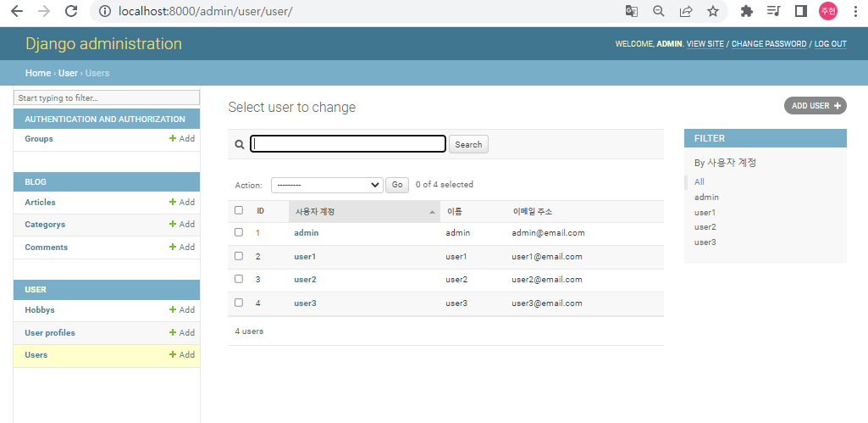868x423 pixels.
Task: Open the Hobbys sidebar link
Action: [40, 310]
